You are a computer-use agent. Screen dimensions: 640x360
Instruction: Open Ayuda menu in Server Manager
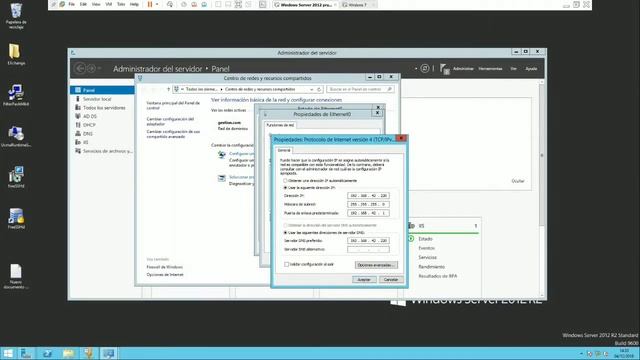531,69
